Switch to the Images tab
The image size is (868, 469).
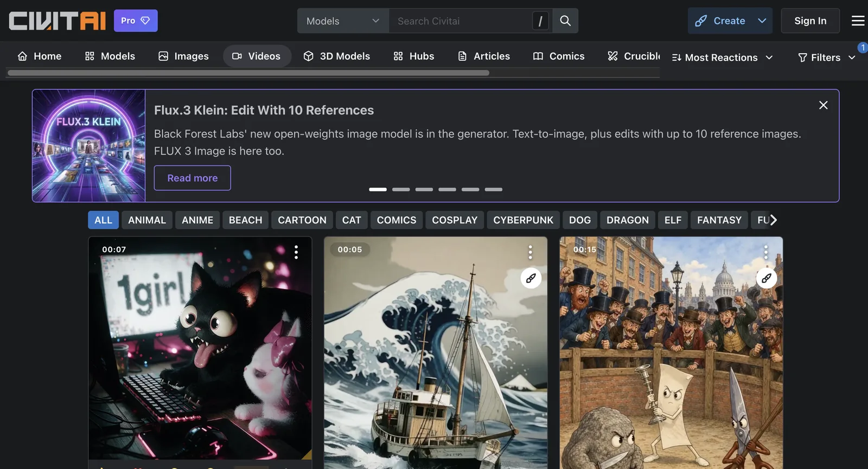(183, 56)
